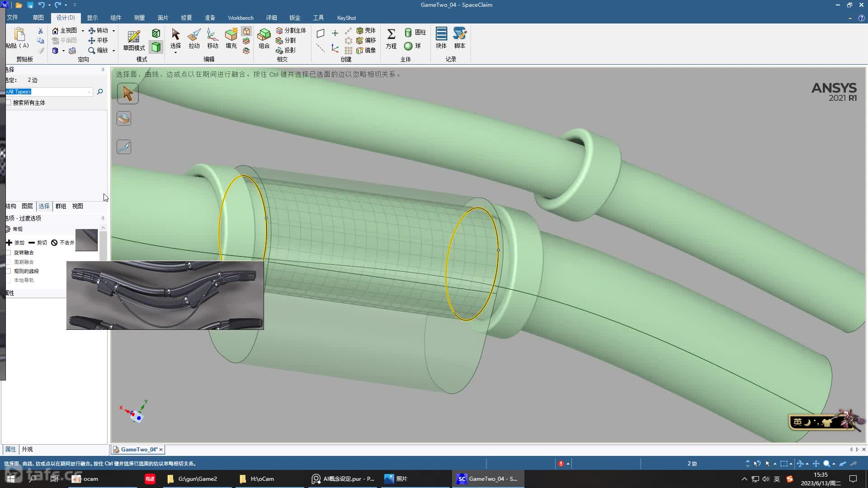The width and height of the screenshot is (868, 488).
Task: Open the 脚本 (Script) editor
Action: 460,38
